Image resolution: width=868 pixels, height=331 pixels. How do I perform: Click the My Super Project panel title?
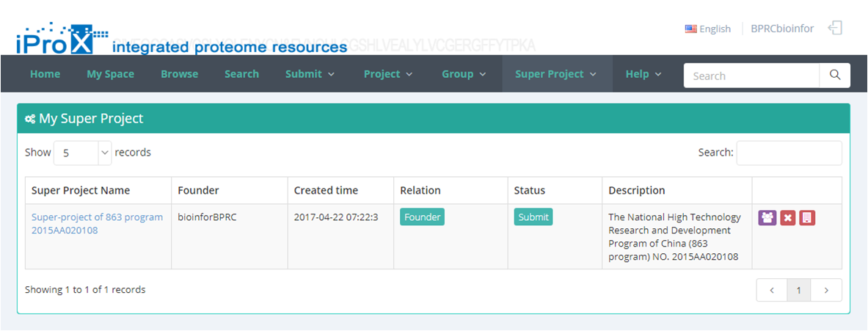[x=91, y=118]
